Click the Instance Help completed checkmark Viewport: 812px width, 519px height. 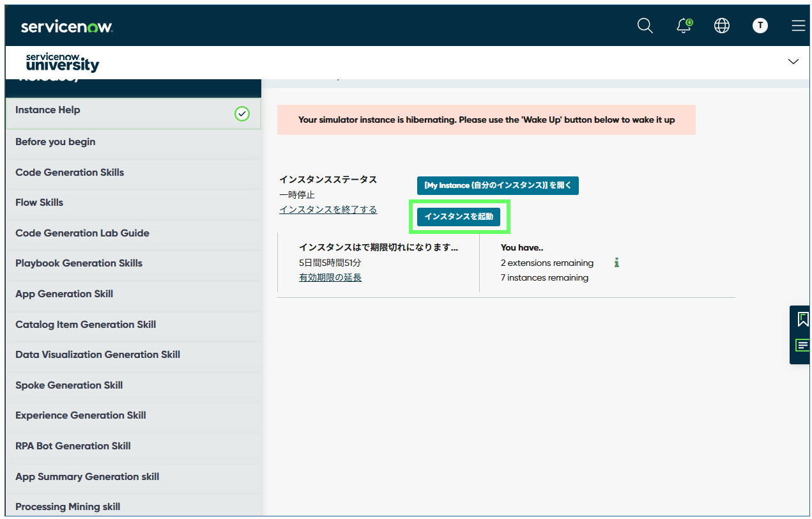tap(241, 114)
